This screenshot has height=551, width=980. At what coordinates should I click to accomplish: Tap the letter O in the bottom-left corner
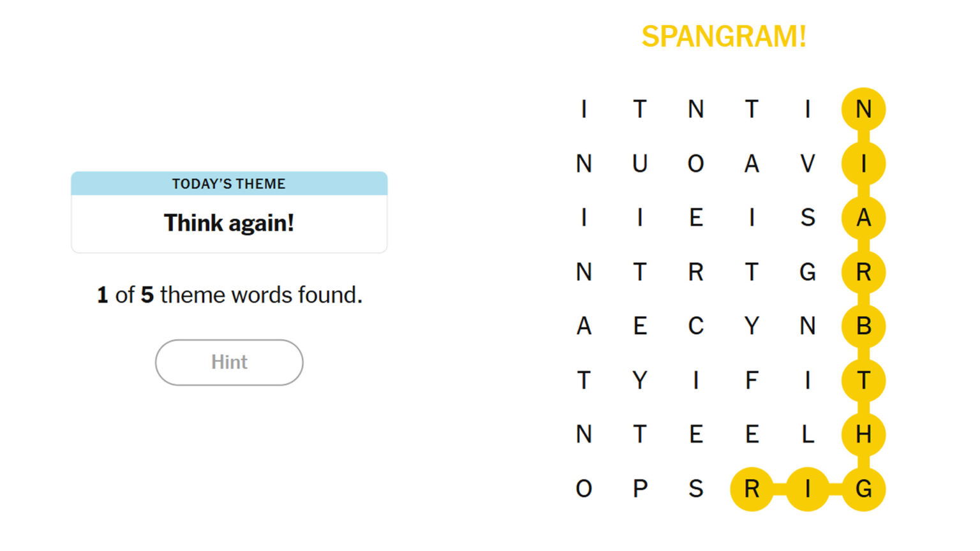pos(584,489)
